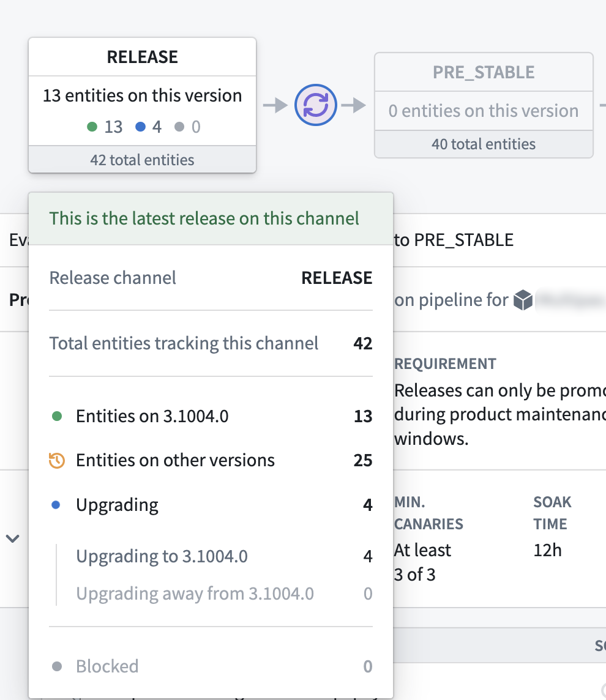Viewport: 606px width, 700px height.
Task: Click the blue status dot on the RELEASE card
Action: coord(140,127)
